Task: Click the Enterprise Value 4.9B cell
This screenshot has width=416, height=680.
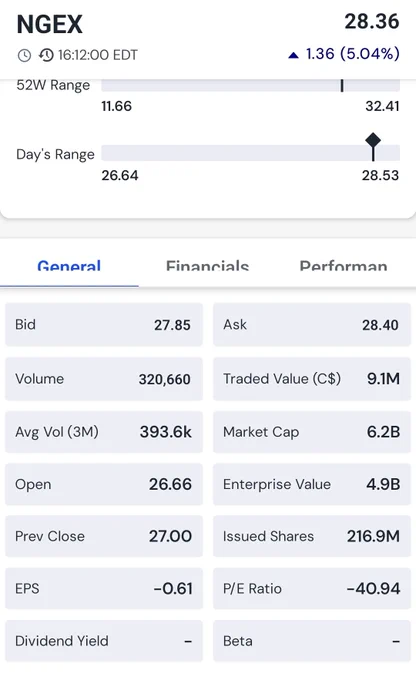Action: 312,484
